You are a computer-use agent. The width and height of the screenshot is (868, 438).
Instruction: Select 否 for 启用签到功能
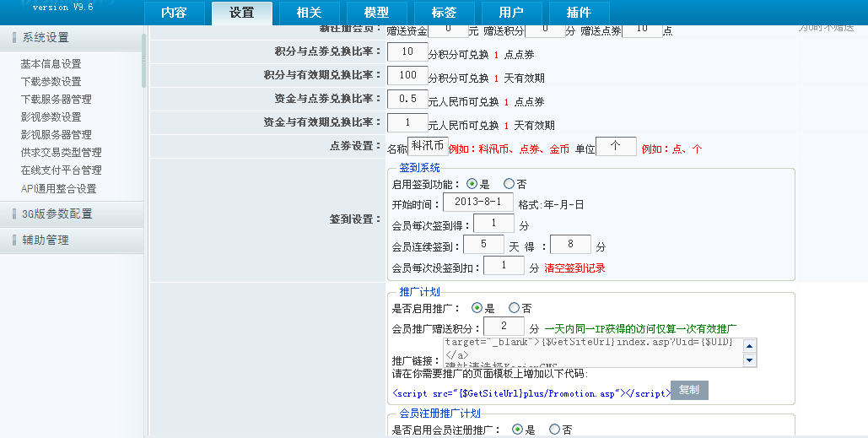pyautogui.click(x=509, y=184)
